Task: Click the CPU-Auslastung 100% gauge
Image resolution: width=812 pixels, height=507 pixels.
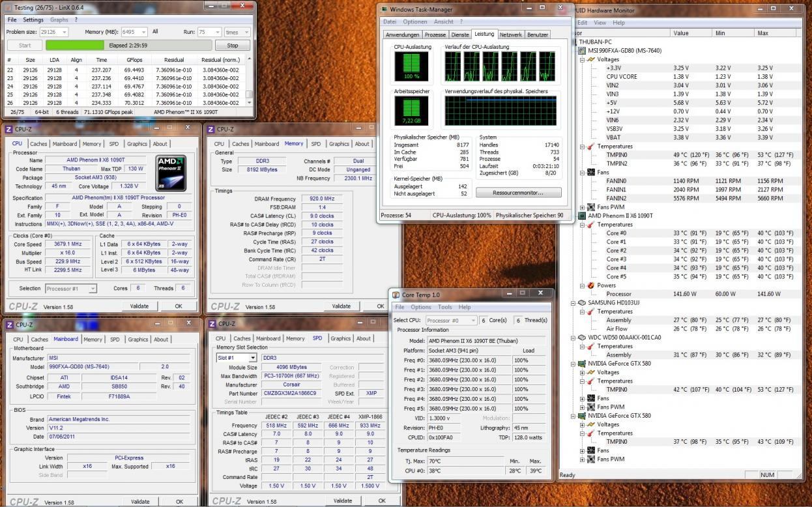Action: [411, 66]
